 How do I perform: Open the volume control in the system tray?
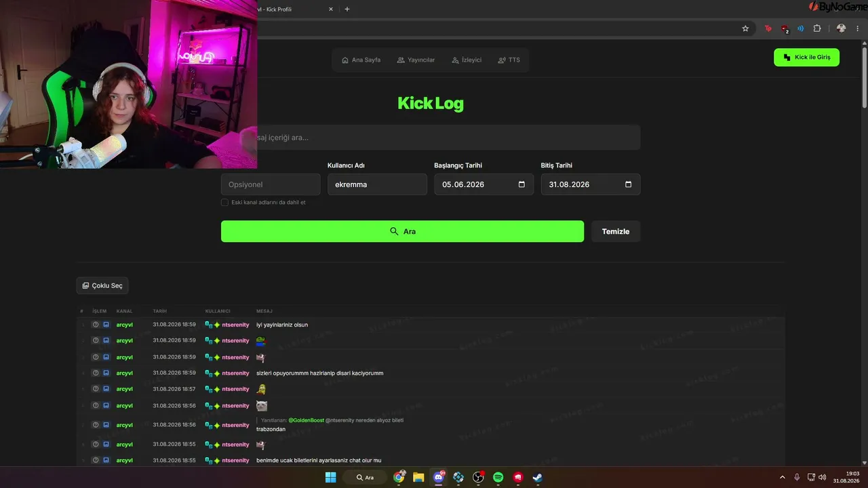[x=823, y=477]
